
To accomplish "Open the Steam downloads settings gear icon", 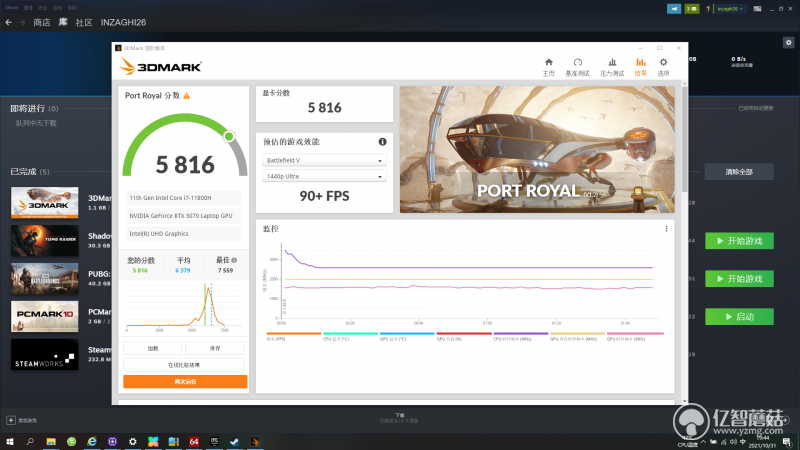I will click(x=788, y=42).
